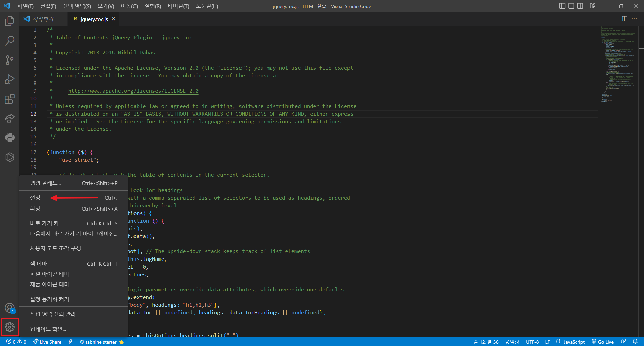Screen dimensions: 644x346
Task: Open the 실행(R) menu
Action: coord(153,6)
